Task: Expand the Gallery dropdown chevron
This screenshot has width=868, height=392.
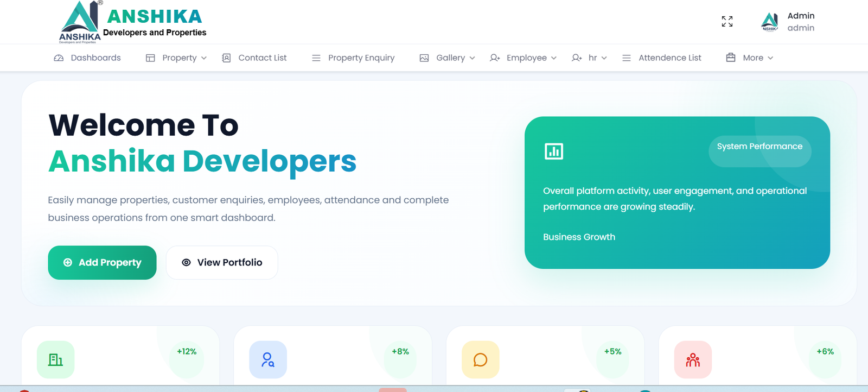Action: click(472, 58)
